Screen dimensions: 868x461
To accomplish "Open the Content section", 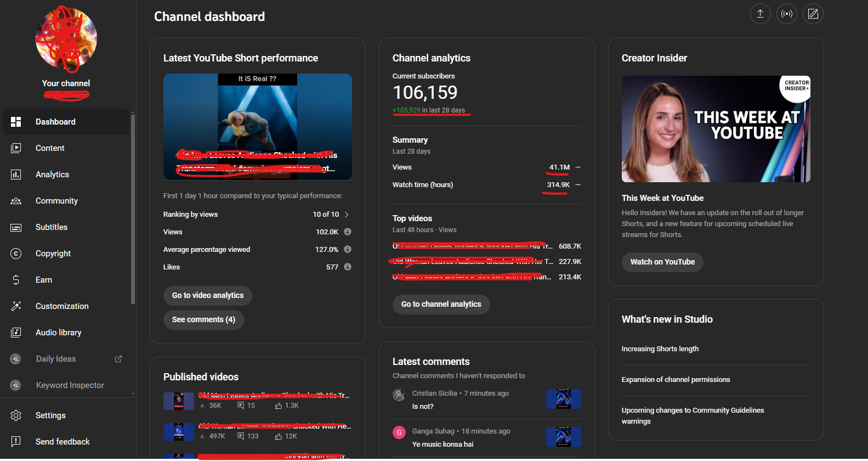I will [66, 148].
